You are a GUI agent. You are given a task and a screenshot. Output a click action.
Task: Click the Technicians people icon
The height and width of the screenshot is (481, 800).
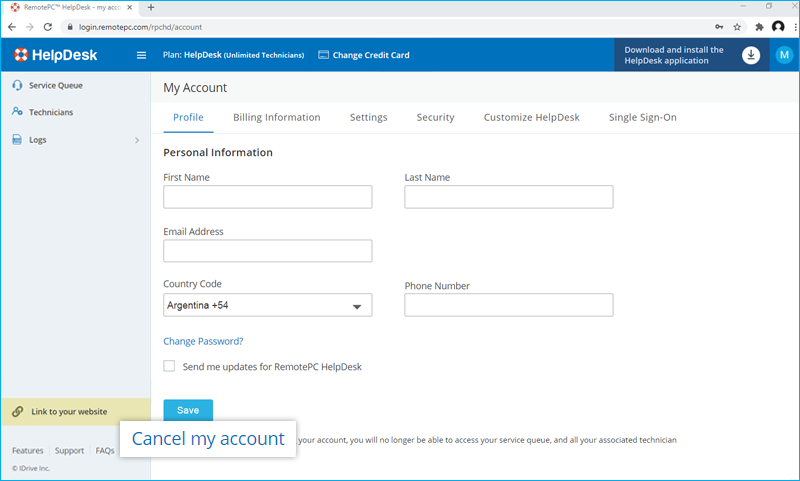[x=18, y=112]
